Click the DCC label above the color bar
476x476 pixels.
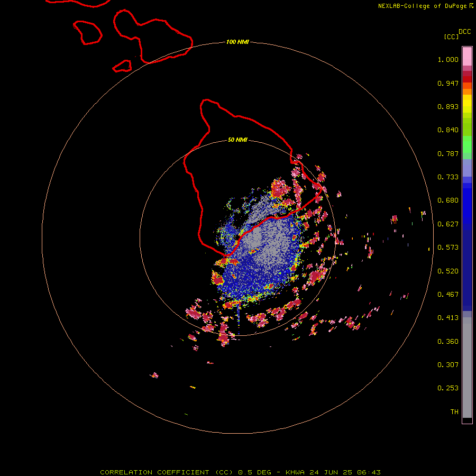pyautogui.click(x=464, y=32)
